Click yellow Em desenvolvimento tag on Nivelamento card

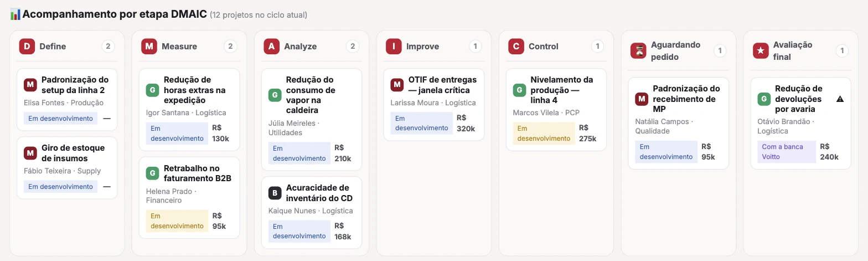click(544, 134)
